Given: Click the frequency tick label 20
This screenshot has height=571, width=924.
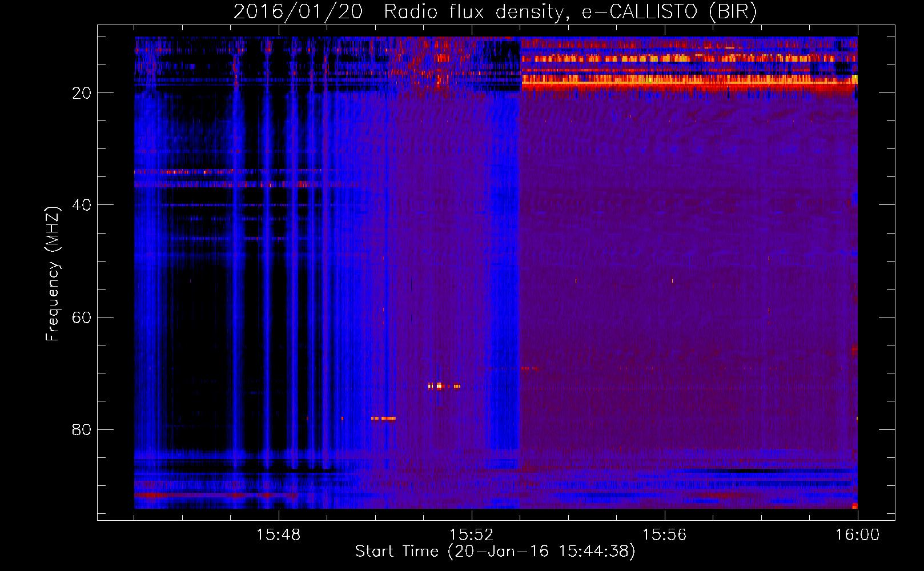Looking at the screenshot, I should tap(82, 93).
